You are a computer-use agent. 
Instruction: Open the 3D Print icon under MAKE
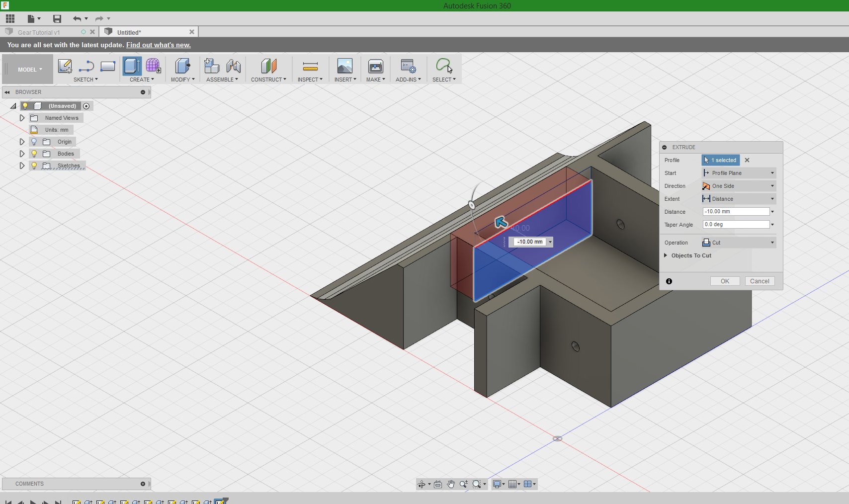(375, 66)
